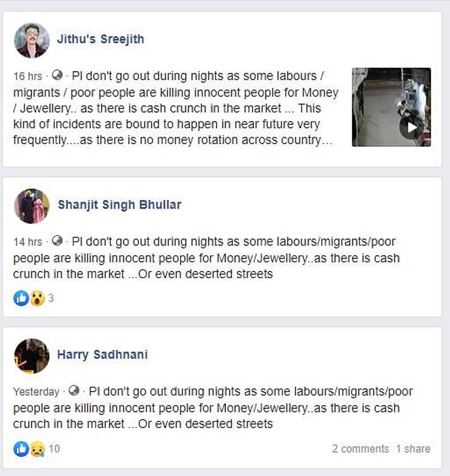Open Shanjit Singh Bhullar's profile picture

click(31, 206)
